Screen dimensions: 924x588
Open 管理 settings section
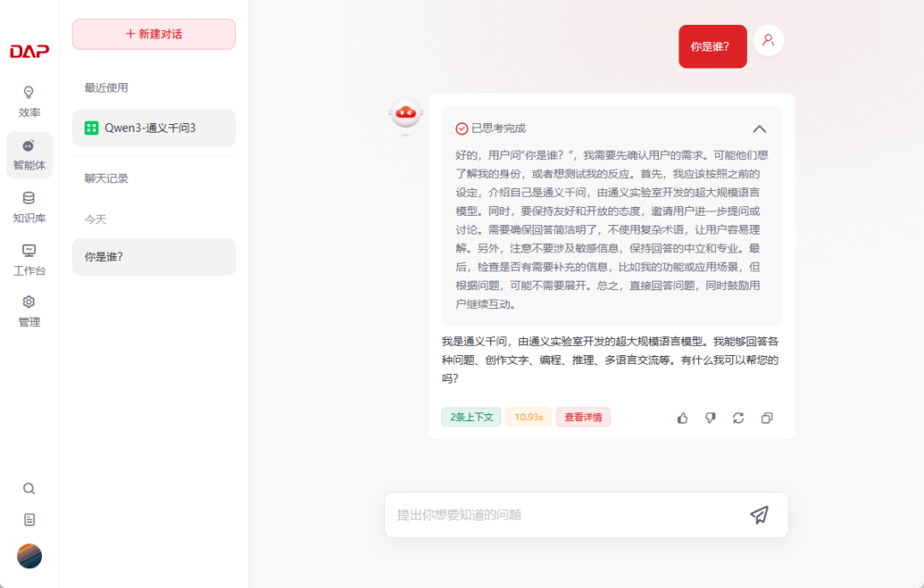29,312
